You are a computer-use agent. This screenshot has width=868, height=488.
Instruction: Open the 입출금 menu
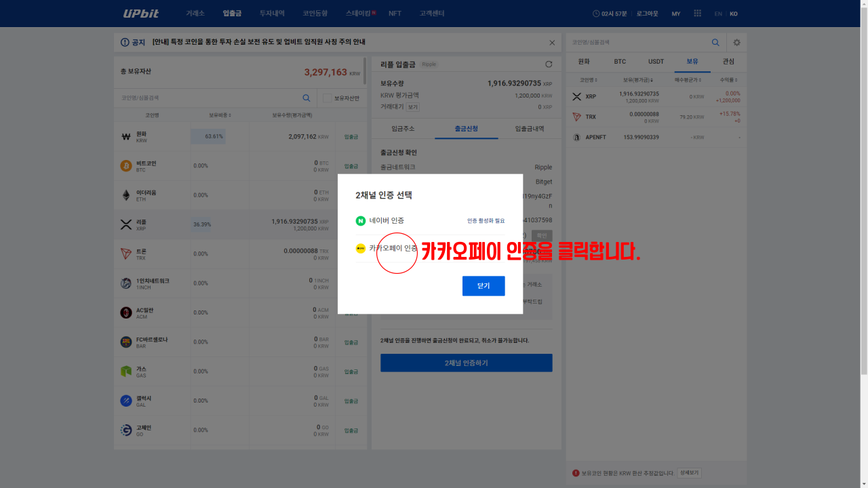pos(232,14)
